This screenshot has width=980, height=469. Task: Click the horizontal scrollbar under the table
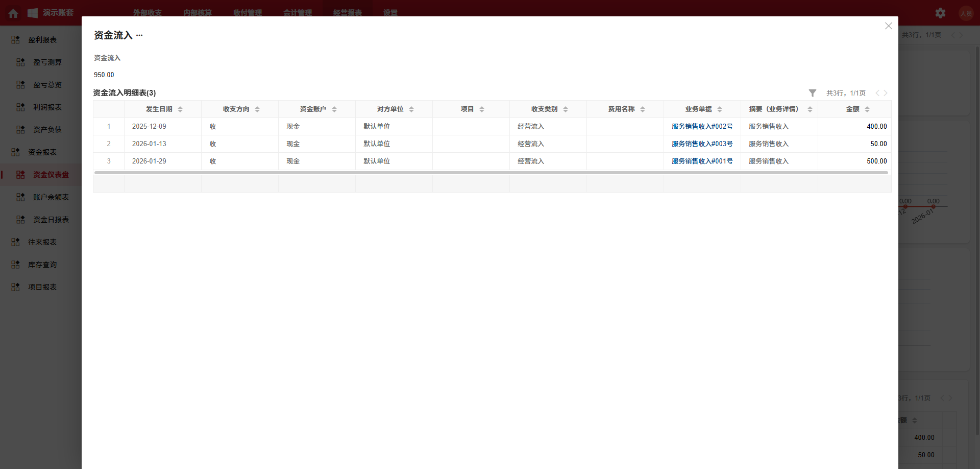click(x=490, y=173)
